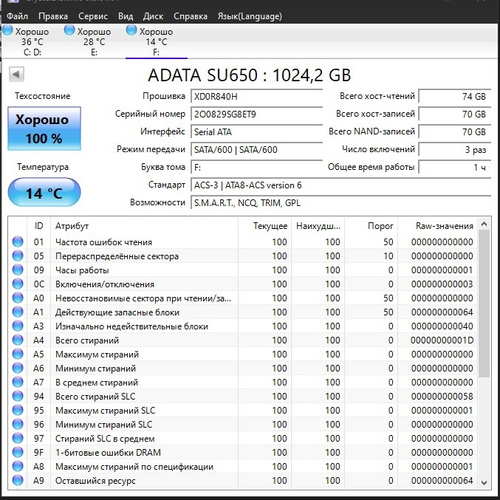Click the Хорошо 100 % health status button
The height and width of the screenshot is (500, 500).
point(44,129)
